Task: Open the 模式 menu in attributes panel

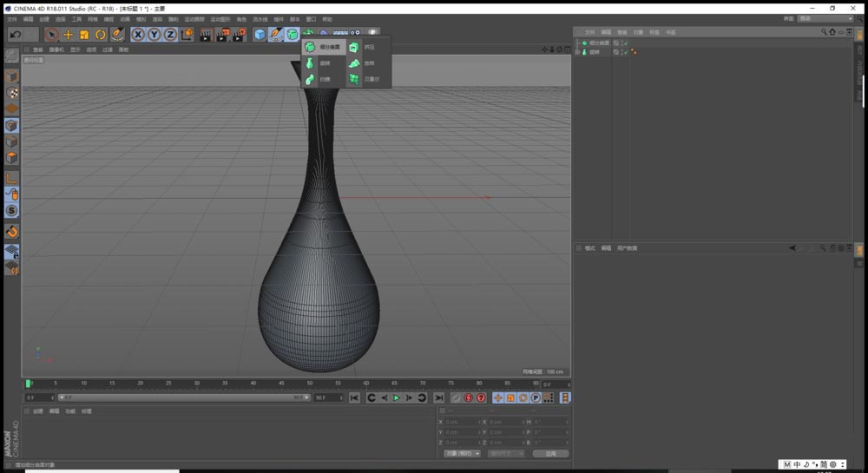Action: [x=590, y=248]
